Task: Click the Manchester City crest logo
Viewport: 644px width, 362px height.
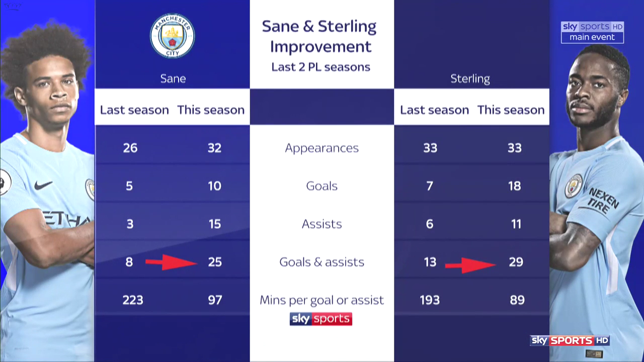Action: (173, 36)
